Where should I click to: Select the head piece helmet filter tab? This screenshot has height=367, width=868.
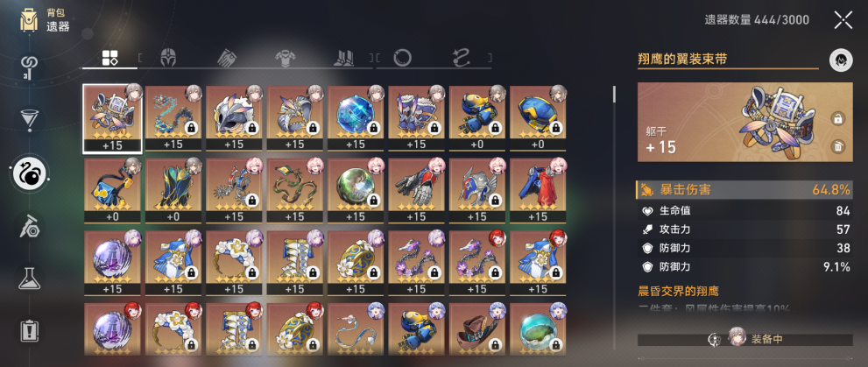coord(168,57)
